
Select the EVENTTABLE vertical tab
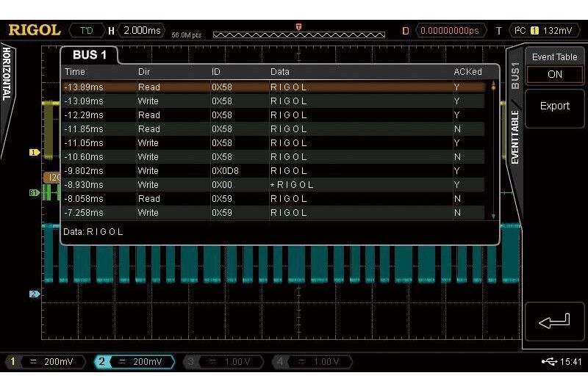coord(514,137)
